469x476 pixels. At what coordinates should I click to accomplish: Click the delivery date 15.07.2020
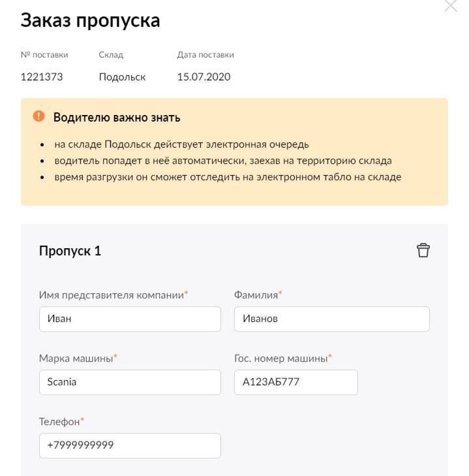(204, 77)
